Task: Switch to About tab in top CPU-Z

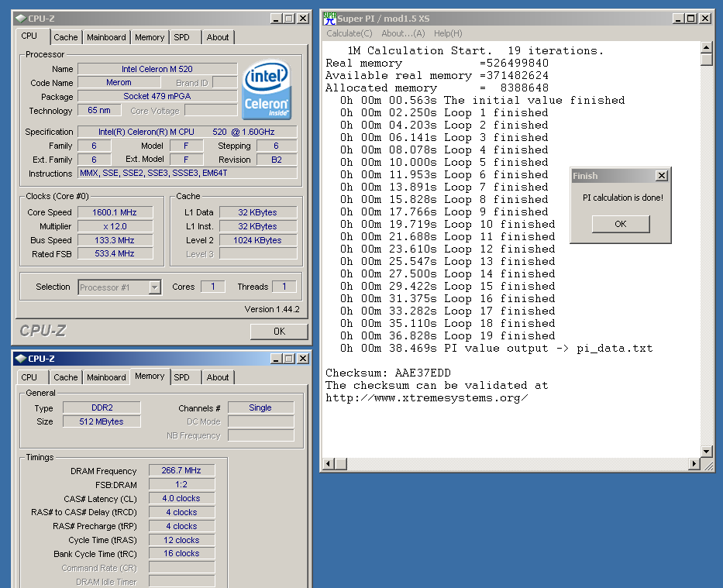Action: 218,37
